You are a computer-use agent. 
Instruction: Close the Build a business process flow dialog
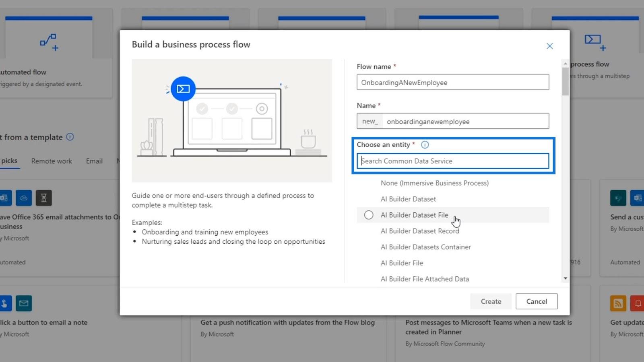549,46
